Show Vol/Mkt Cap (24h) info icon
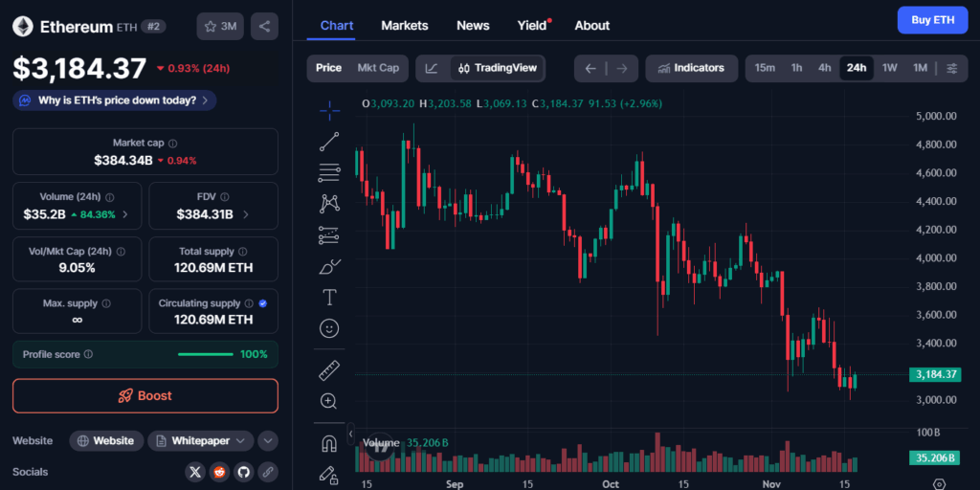This screenshot has height=490, width=980. coord(121,252)
